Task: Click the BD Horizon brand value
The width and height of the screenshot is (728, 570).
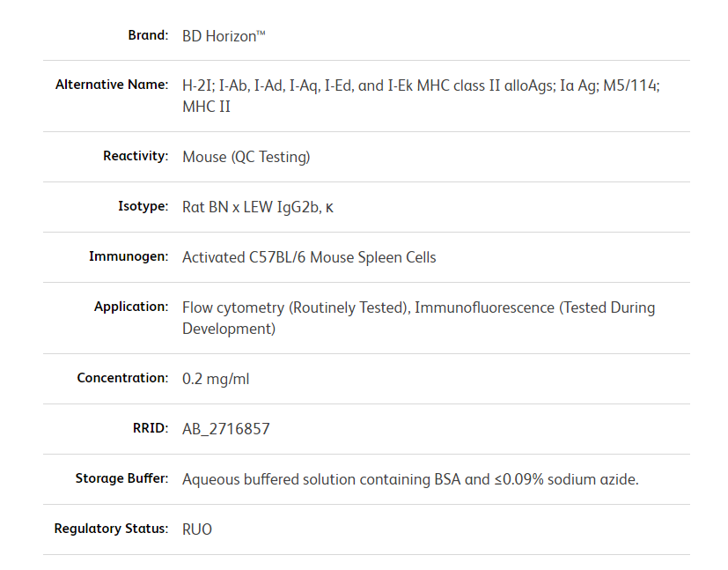Action: 224,36
